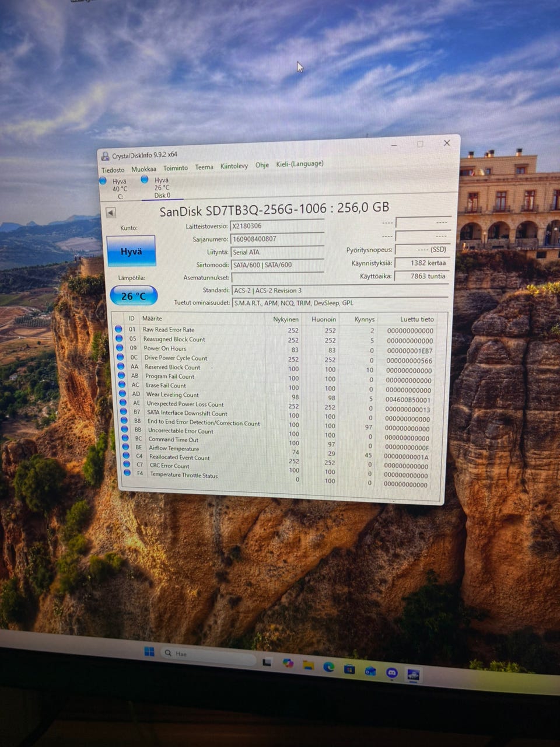This screenshot has width=560, height=747.
Task: Open Discord from the taskbar
Action: [391, 673]
